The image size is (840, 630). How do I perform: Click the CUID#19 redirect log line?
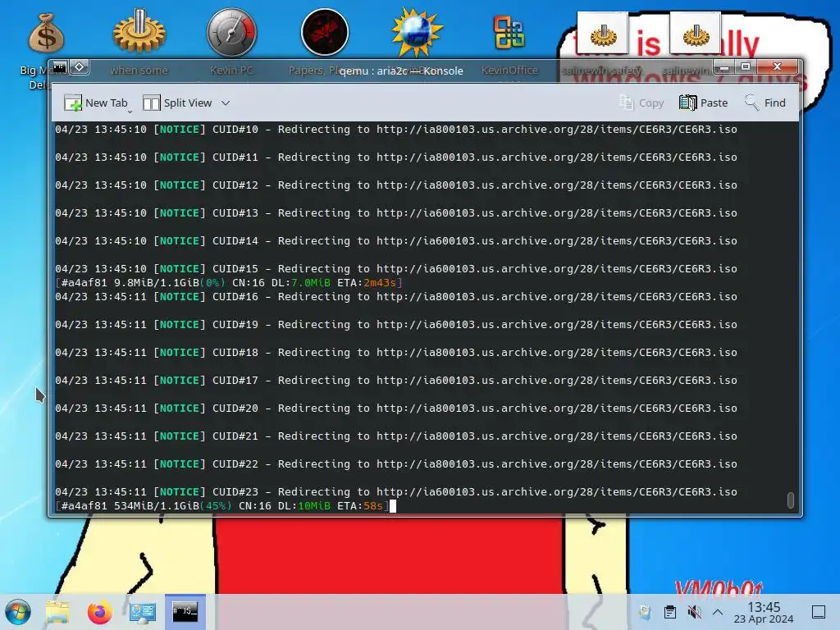pyautogui.click(x=396, y=324)
